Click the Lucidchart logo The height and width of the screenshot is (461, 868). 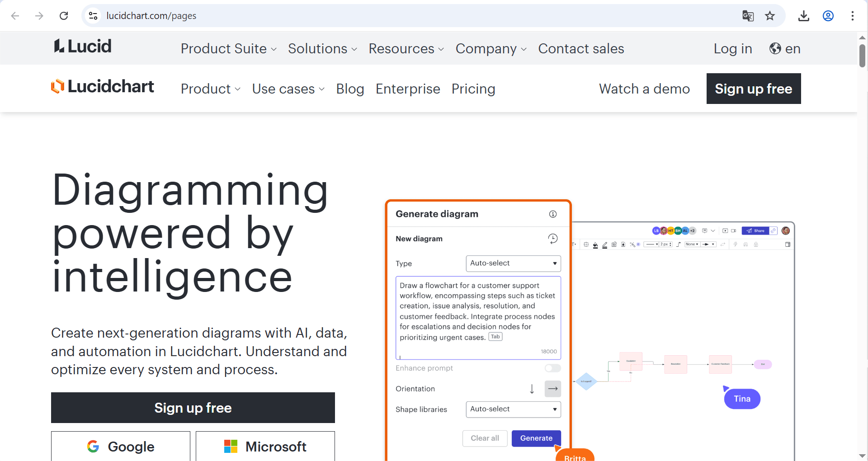[x=103, y=86]
